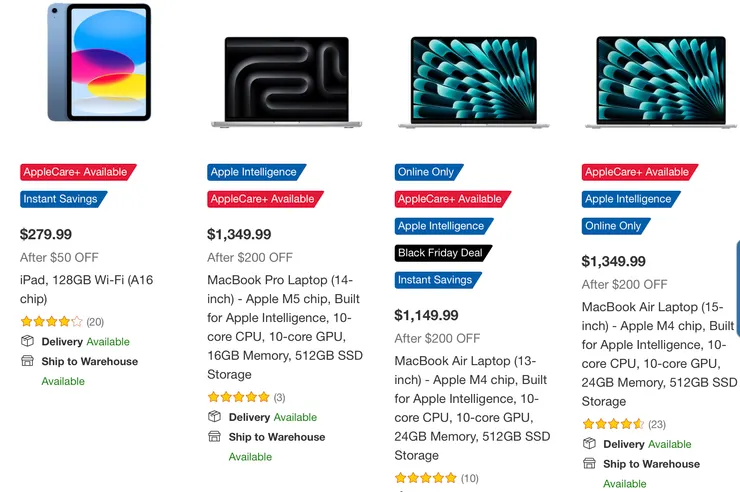Click MacBook Pro Ship to Warehouse icon
The image size is (740, 492).
tap(215, 437)
